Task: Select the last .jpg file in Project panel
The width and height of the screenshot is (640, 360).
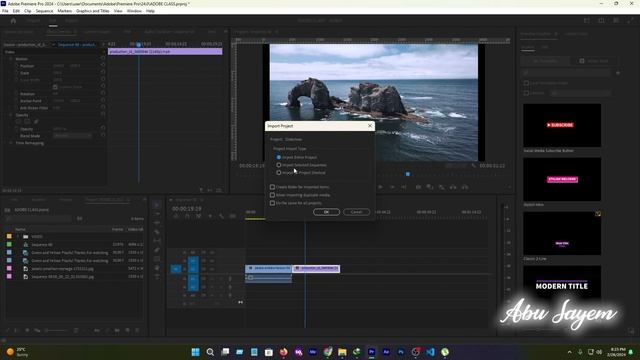Action: 62,277
